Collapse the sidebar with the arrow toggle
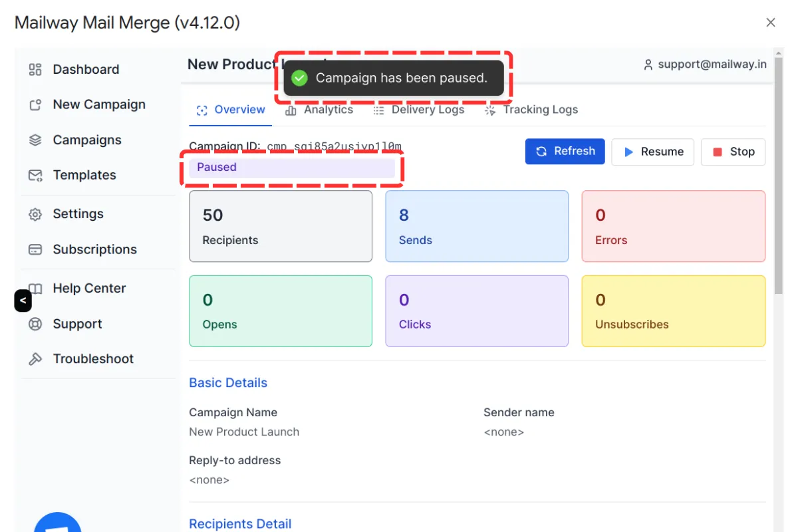The height and width of the screenshot is (532, 798). (x=23, y=301)
